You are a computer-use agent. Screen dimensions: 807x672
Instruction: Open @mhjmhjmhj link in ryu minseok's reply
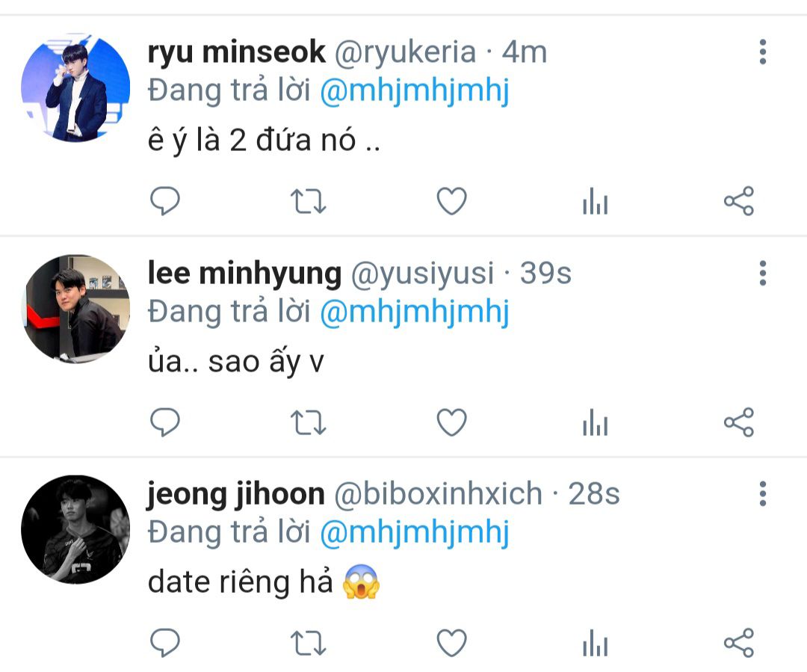[414, 91]
